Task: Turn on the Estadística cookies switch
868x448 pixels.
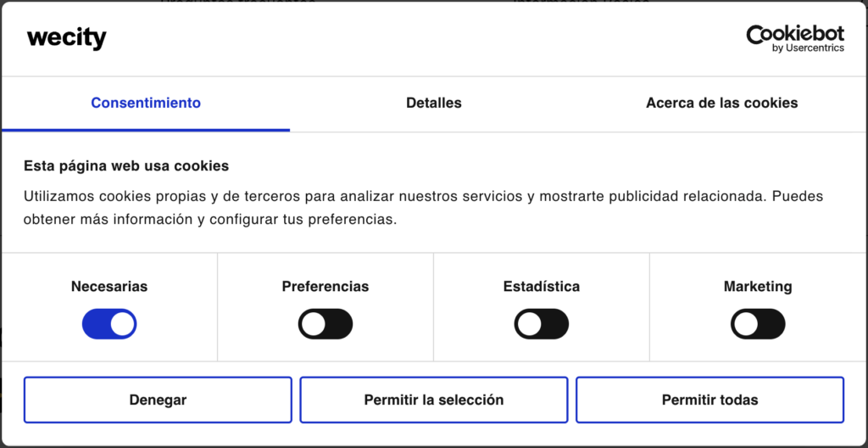Action: (x=542, y=324)
